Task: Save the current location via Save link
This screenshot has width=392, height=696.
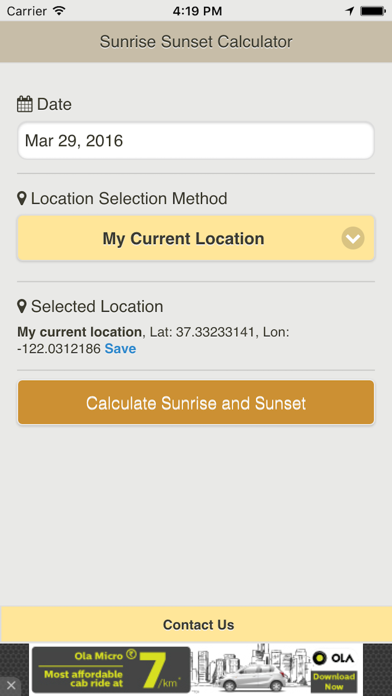Action: 120,349
